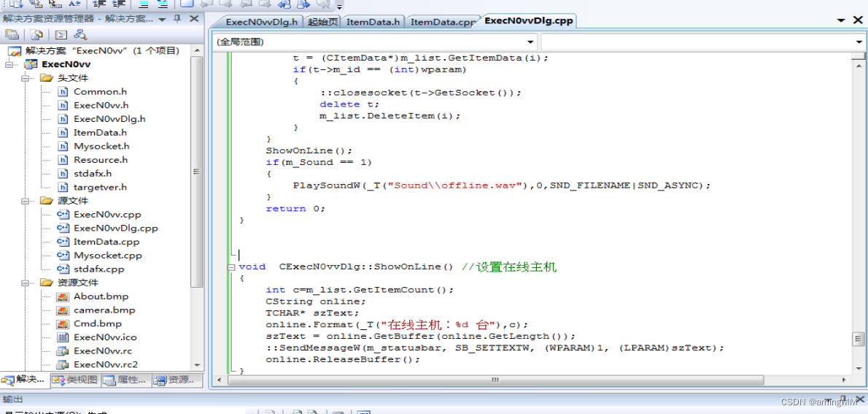
Task: Click the toolbar options overflow arrow
Action: 339,6
